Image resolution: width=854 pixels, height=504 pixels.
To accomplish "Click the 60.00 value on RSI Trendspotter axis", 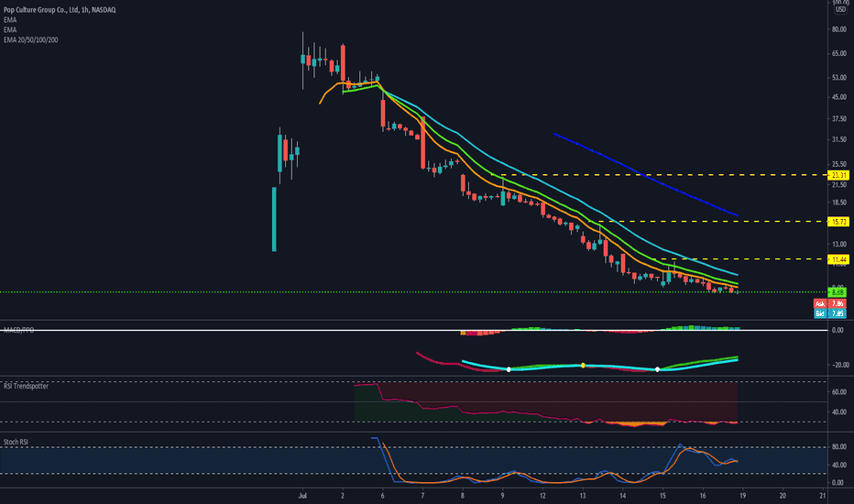I will point(838,392).
